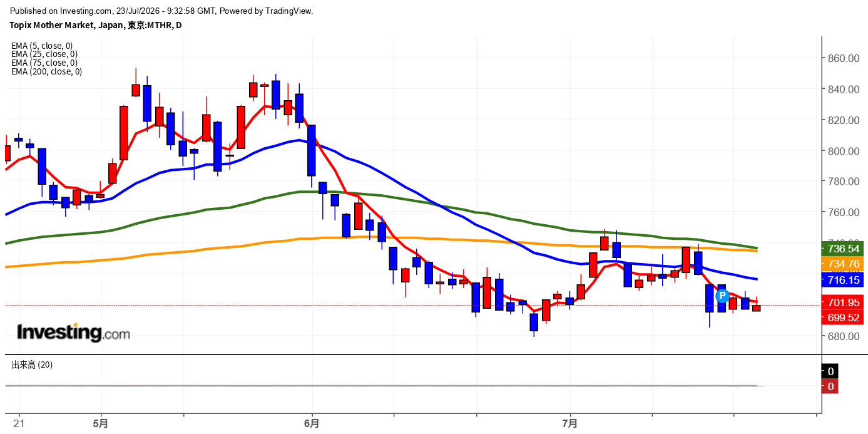Select the EMA (200, close, 0) legend
Image resolution: width=868 pixels, height=434 pixels.
point(46,71)
